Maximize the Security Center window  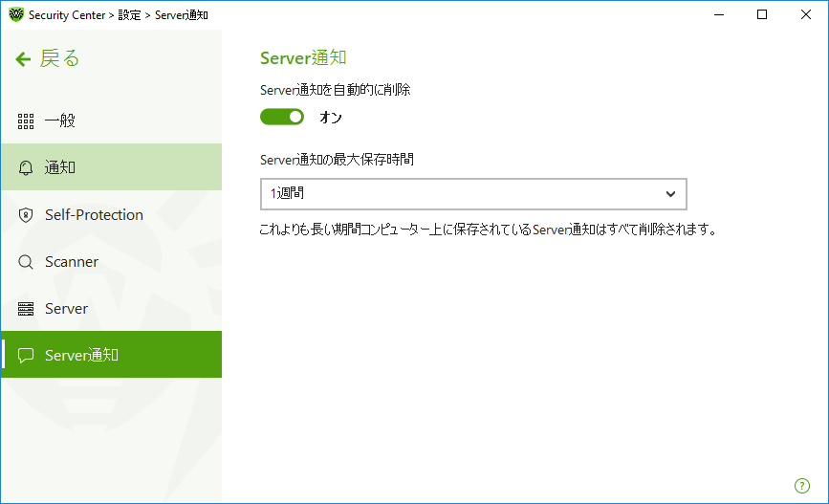point(762,14)
